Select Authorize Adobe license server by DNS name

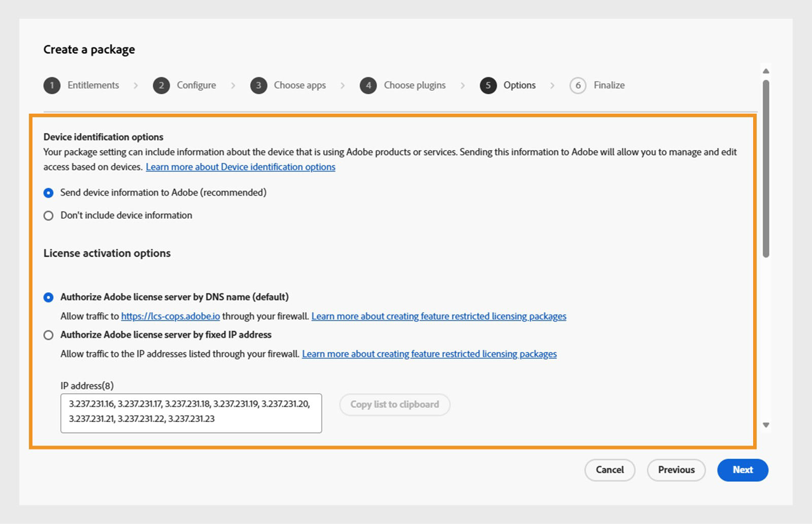coord(48,297)
